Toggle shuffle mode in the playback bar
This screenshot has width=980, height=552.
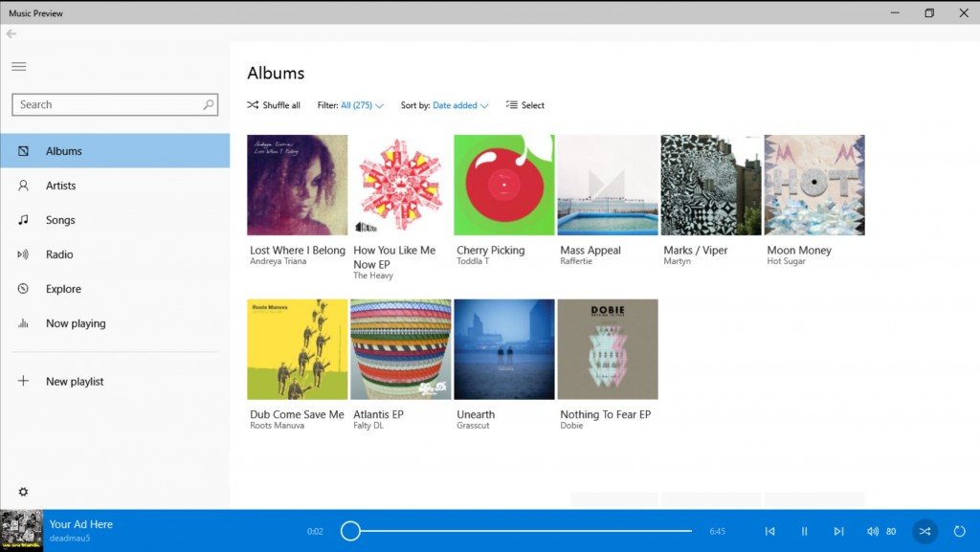click(x=924, y=531)
